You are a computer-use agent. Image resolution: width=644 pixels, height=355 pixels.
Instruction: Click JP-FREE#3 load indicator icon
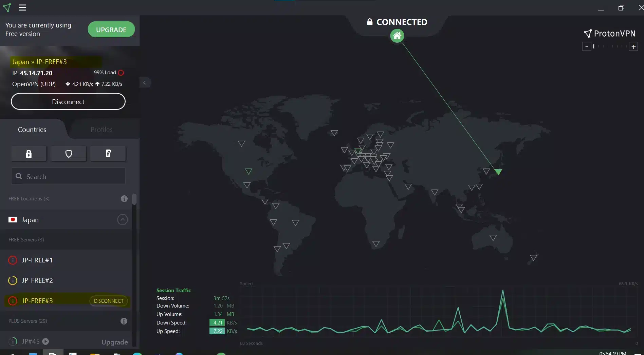pyautogui.click(x=13, y=301)
